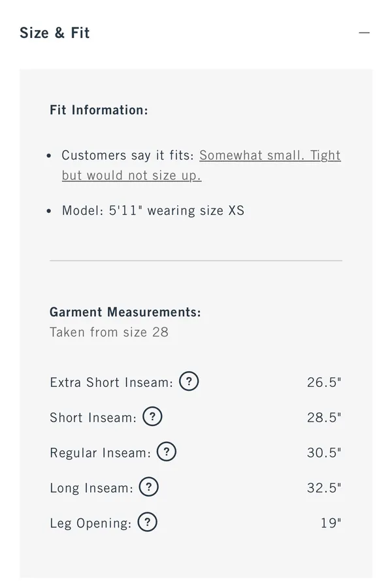Click the Short Inseam label text
This screenshot has width=392, height=581.
(93, 418)
